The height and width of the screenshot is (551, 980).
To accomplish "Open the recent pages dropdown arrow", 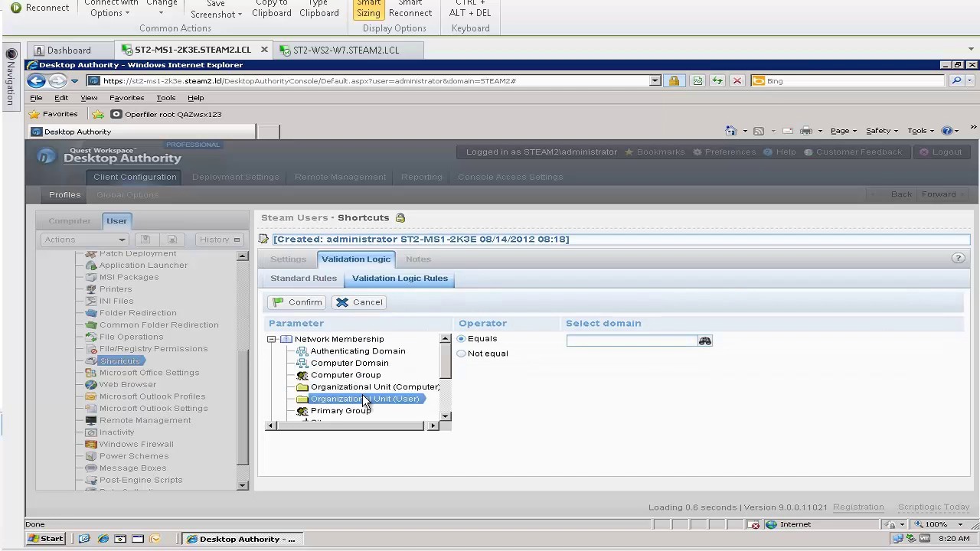I will coord(74,80).
